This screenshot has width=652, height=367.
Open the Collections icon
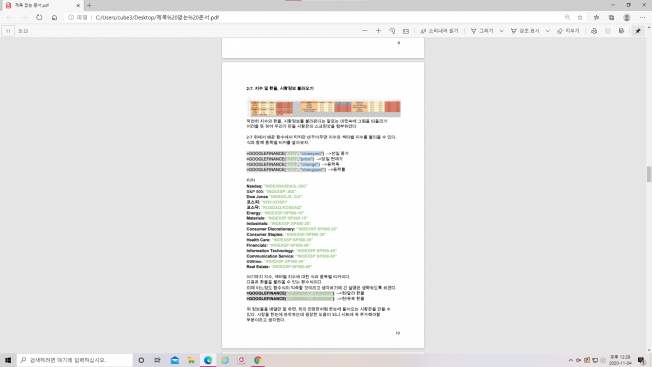(611, 17)
